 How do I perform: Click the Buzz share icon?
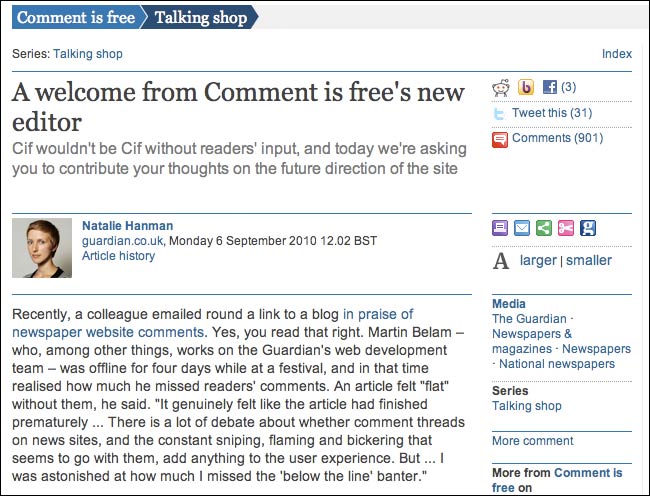point(526,87)
